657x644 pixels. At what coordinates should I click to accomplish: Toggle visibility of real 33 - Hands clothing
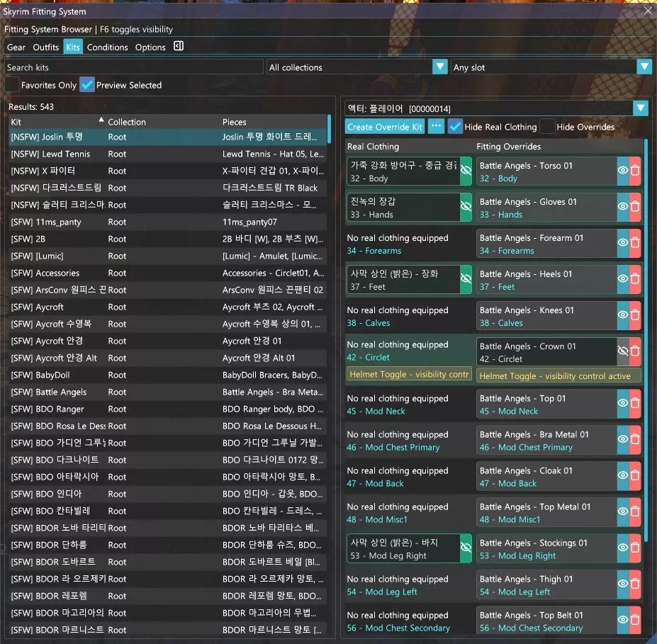click(x=466, y=207)
